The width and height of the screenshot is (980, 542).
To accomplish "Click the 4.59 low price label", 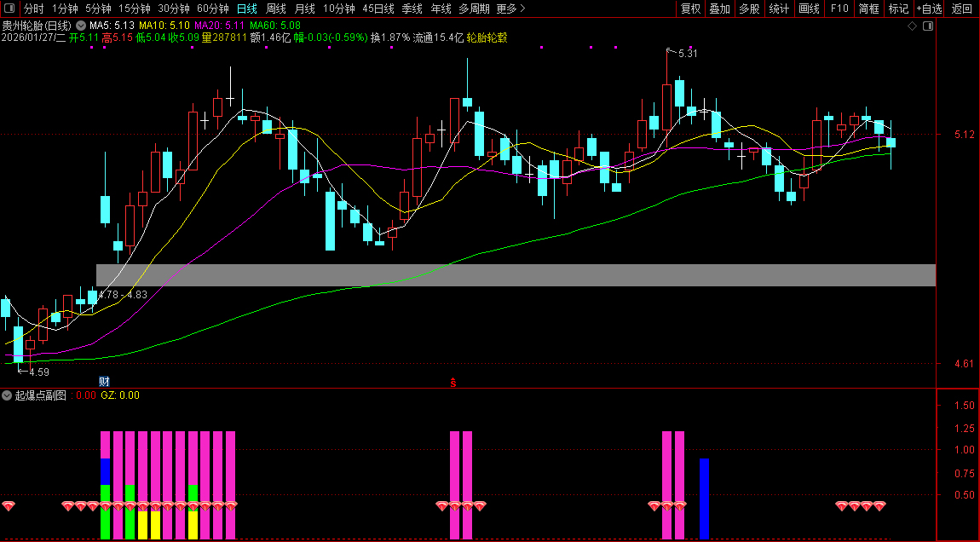I will [x=38, y=372].
